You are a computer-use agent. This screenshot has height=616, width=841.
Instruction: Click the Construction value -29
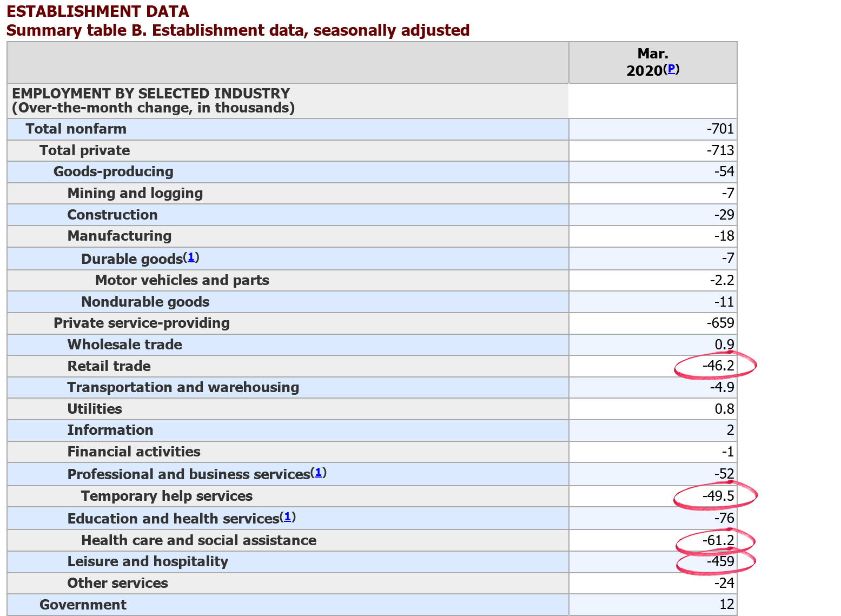pyautogui.click(x=724, y=215)
